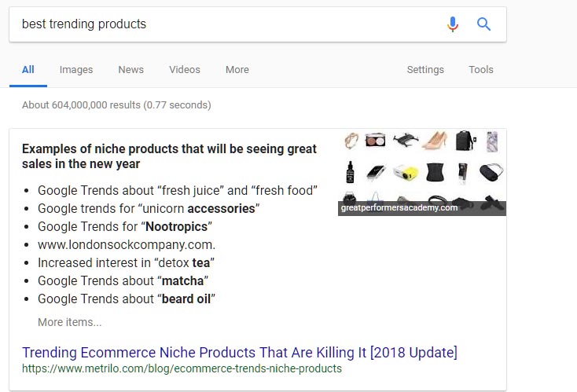577x392 pixels.
Task: Switch to the Images tab
Action: 76,70
